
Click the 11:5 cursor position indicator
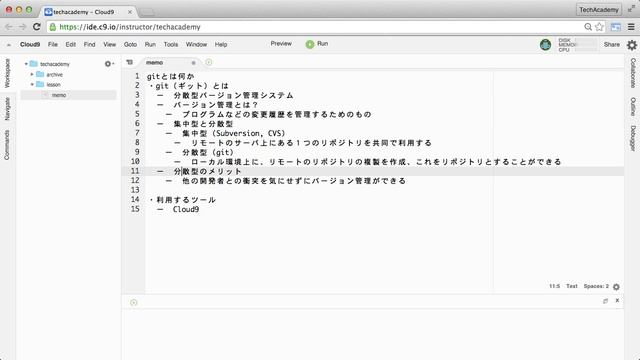click(x=554, y=286)
